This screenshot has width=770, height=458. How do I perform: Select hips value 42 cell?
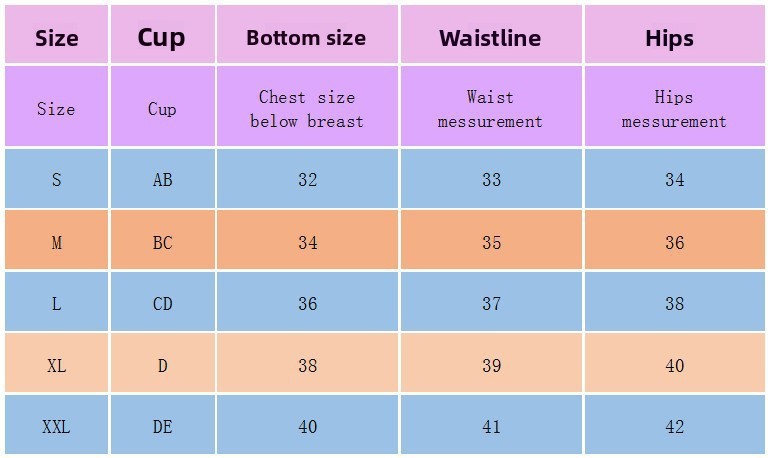674,427
